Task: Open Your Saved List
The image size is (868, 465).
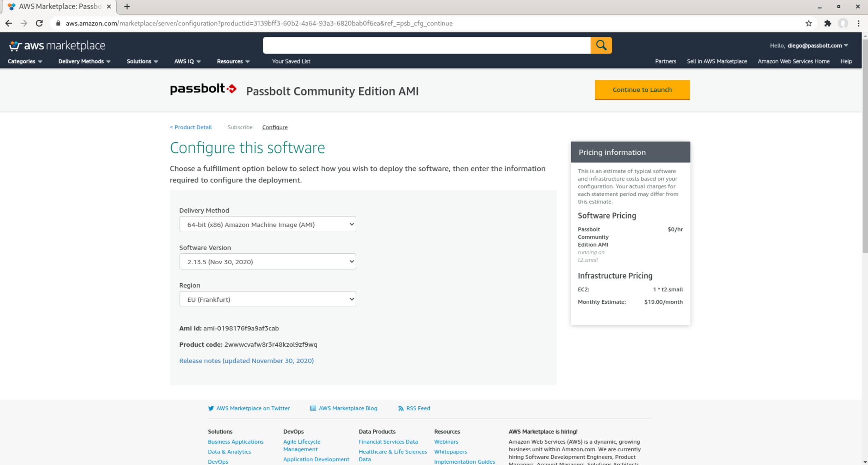Action: point(291,61)
